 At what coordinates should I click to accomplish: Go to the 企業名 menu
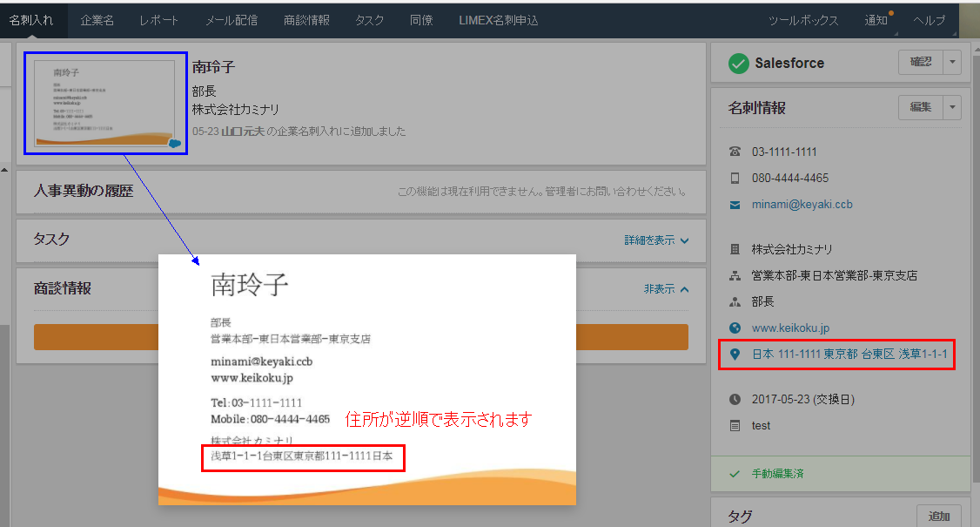coord(97,21)
